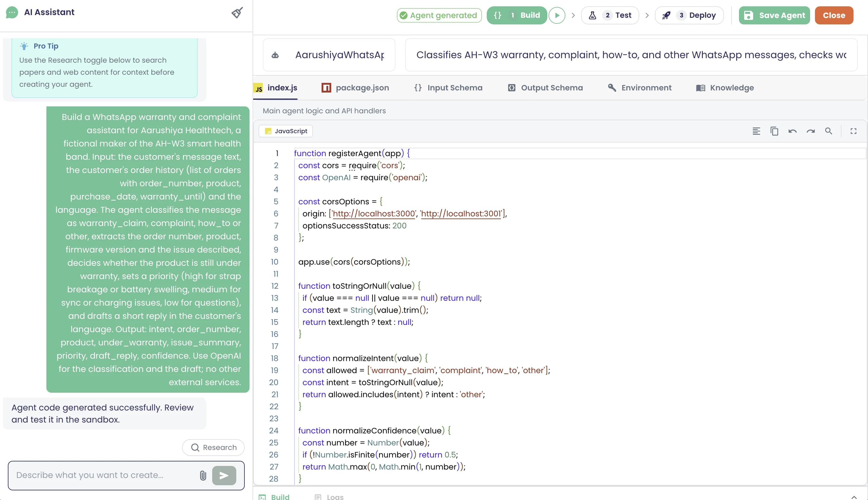Click line number 12 in the gutter
This screenshot has width=868, height=500.
tap(274, 286)
